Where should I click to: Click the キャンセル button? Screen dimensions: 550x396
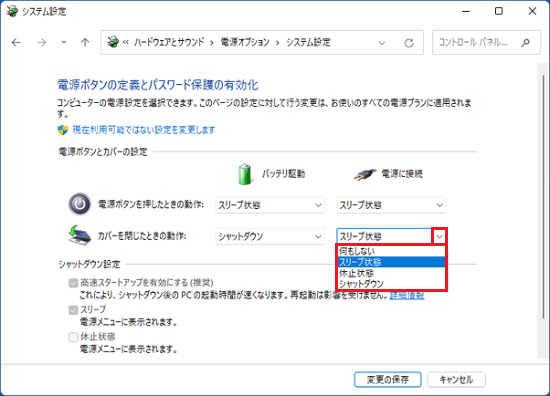pos(456,380)
